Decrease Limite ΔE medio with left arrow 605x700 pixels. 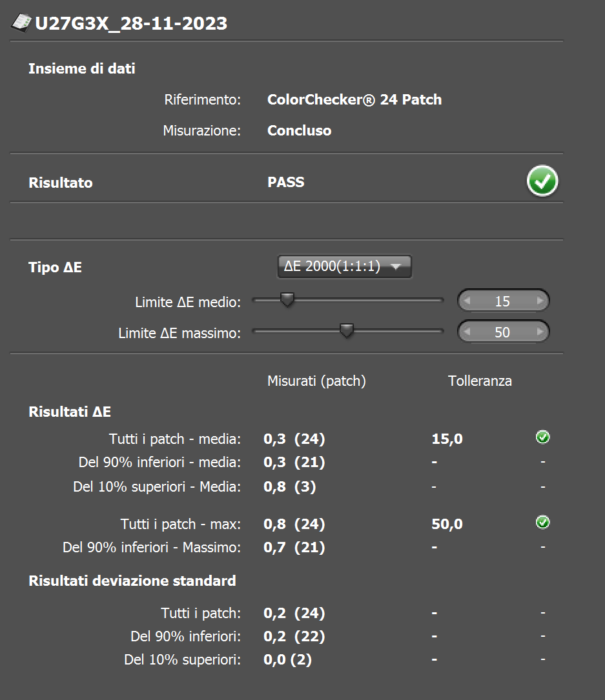(x=467, y=301)
